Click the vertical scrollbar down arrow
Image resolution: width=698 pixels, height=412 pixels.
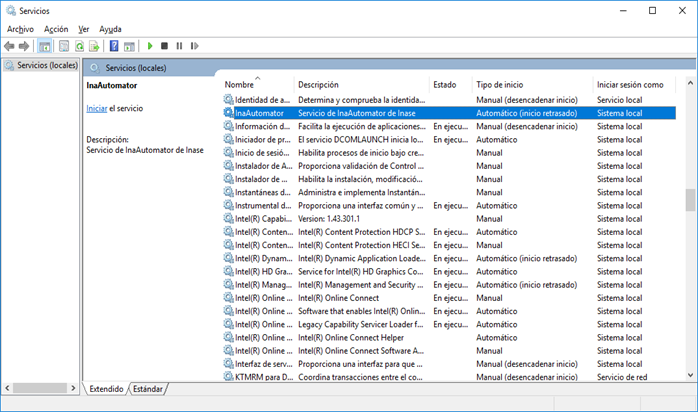(690, 375)
